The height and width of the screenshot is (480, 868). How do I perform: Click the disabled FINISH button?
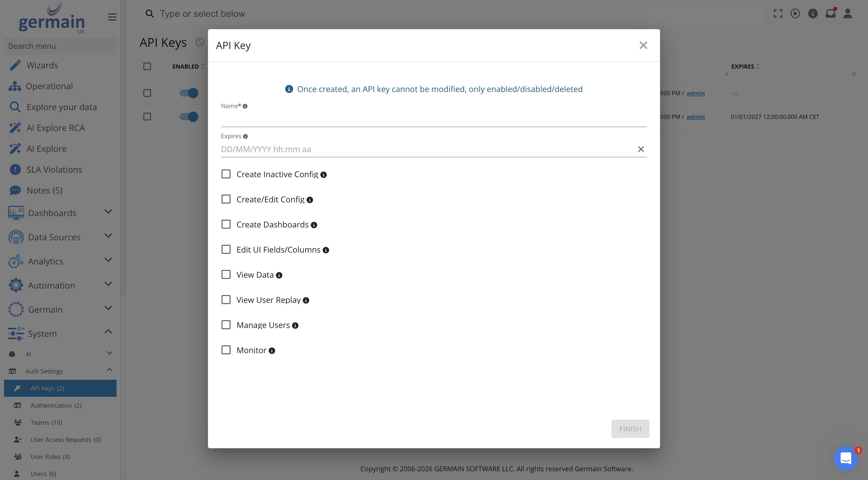pyautogui.click(x=630, y=429)
